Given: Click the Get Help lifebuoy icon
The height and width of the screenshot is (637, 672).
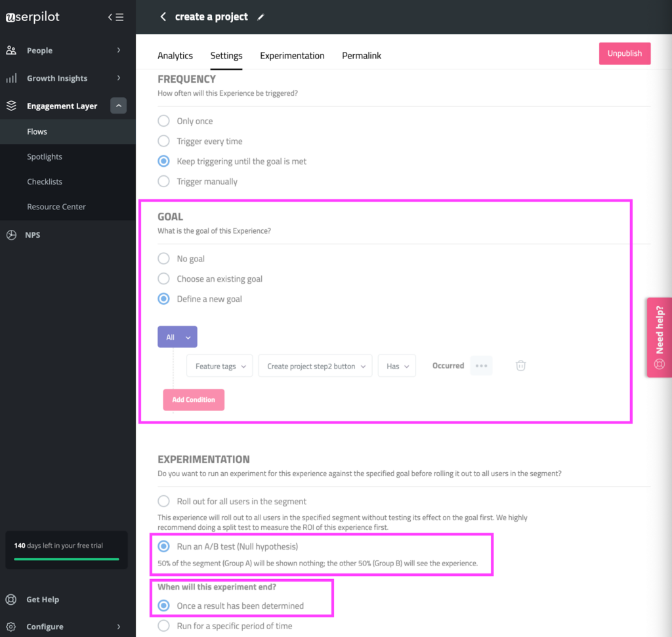Looking at the screenshot, I should point(11,600).
